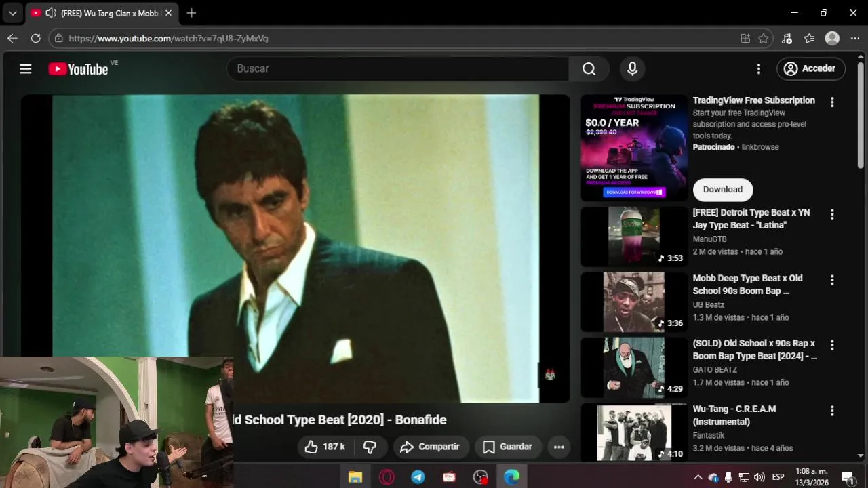Open (SOLD) Old School x 90s Rap title

tap(755, 350)
